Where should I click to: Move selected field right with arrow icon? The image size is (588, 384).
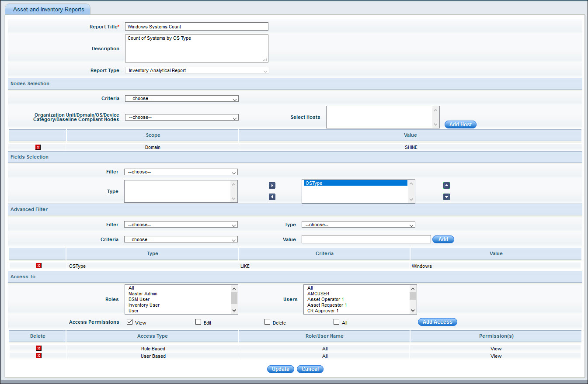pyautogui.click(x=272, y=186)
